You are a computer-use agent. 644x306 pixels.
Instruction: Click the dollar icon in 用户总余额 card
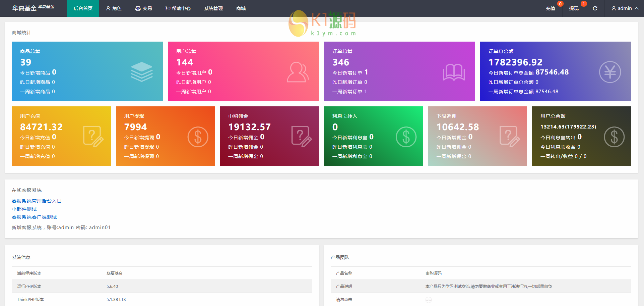pos(614,137)
